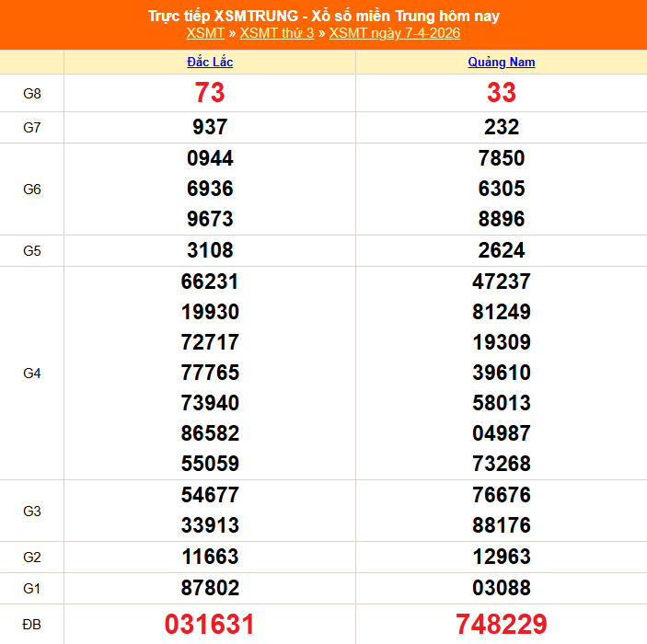Select Quảng Nam G7 number 232
The image size is (647, 644).
502,127
